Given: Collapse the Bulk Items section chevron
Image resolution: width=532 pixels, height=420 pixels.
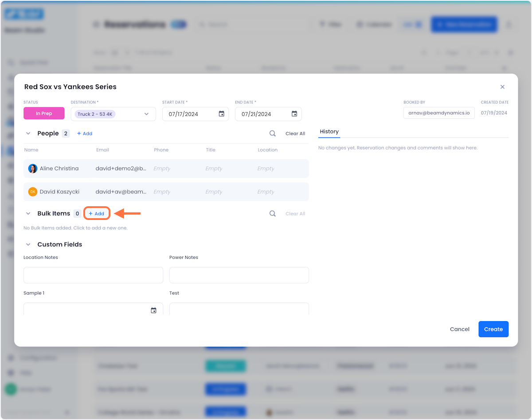Looking at the screenshot, I should click(28, 214).
